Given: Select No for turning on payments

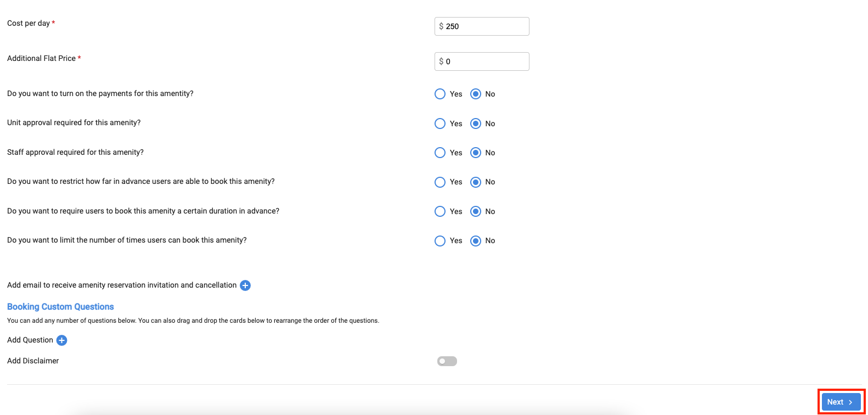Looking at the screenshot, I should click(476, 94).
